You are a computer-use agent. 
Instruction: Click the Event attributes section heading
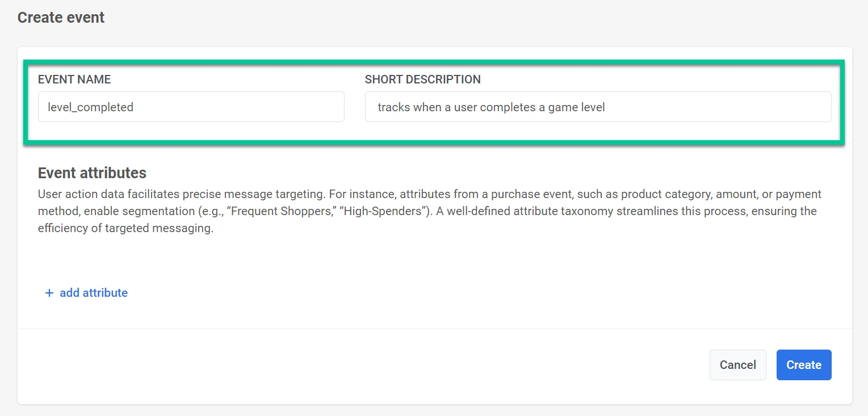(x=92, y=173)
